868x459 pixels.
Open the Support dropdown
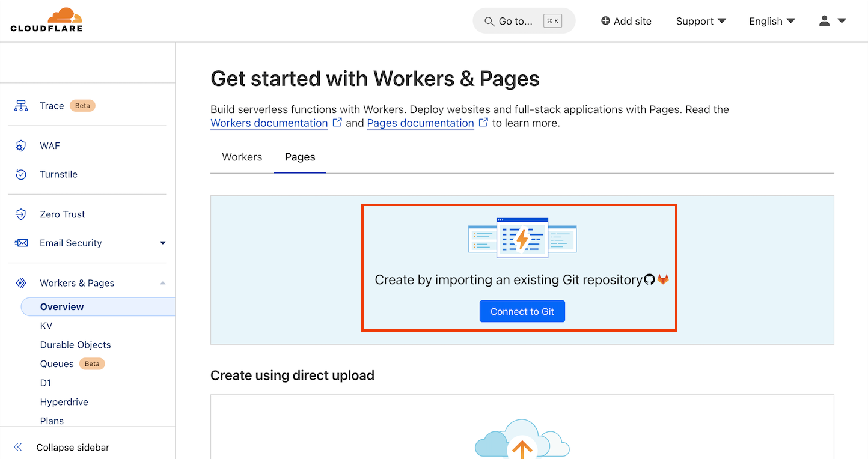(x=701, y=21)
